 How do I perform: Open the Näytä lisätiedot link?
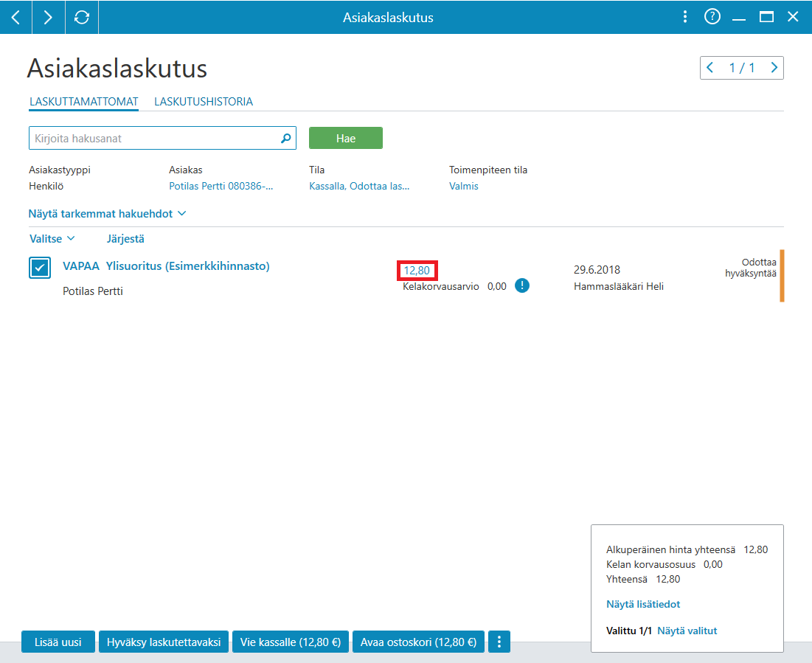point(642,604)
